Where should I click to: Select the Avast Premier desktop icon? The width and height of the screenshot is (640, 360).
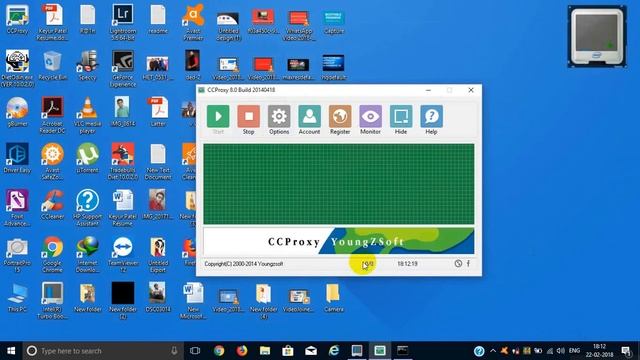pyautogui.click(x=193, y=22)
